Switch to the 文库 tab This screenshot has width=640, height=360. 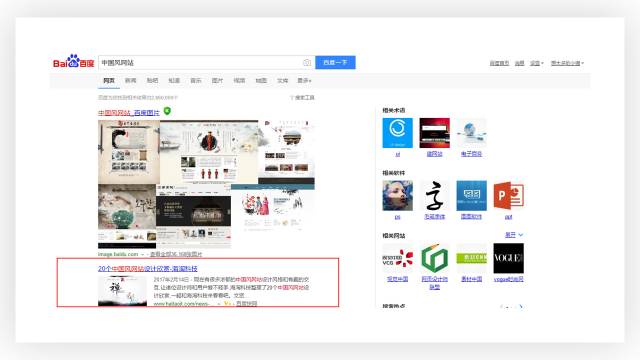click(283, 80)
